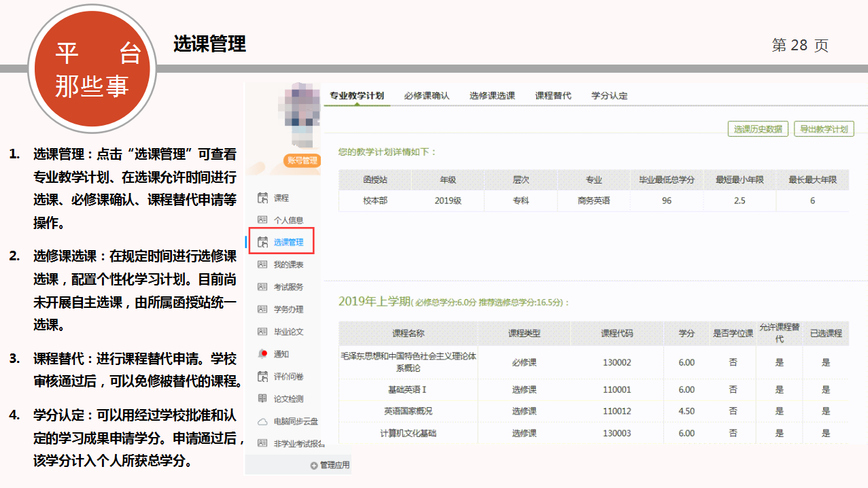Click the 考试服务 icon

pos(262,287)
